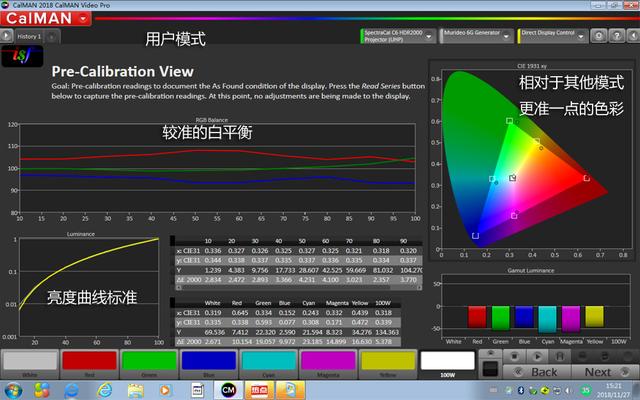Collapse side panel with left arrow icon
The image size is (640, 400).
point(633,36)
